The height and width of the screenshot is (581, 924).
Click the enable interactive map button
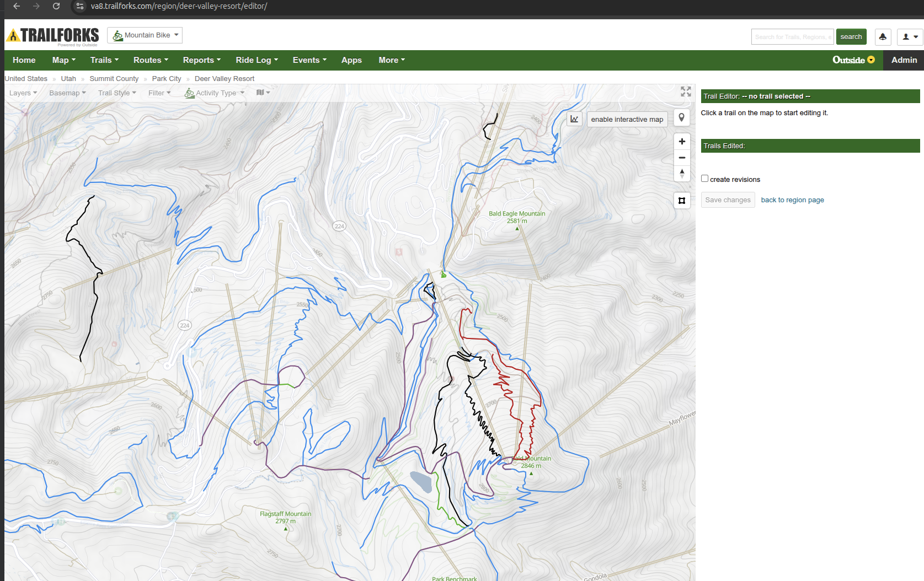pyautogui.click(x=627, y=120)
